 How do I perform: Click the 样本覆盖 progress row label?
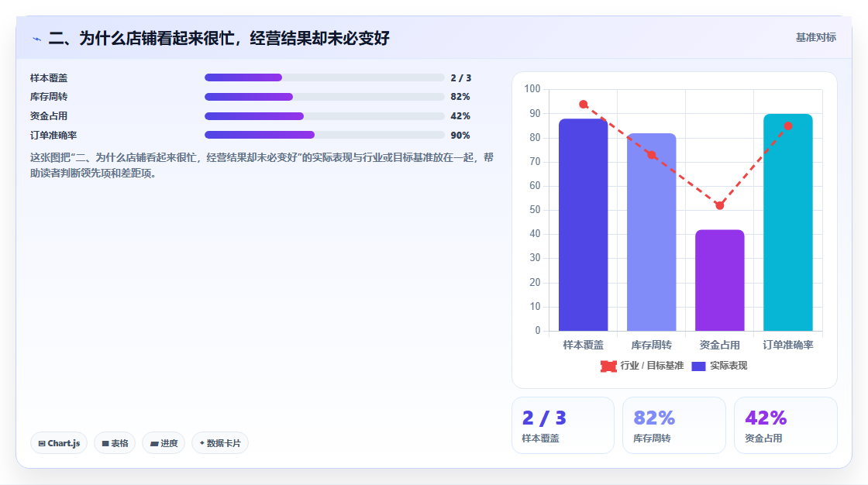(x=49, y=78)
